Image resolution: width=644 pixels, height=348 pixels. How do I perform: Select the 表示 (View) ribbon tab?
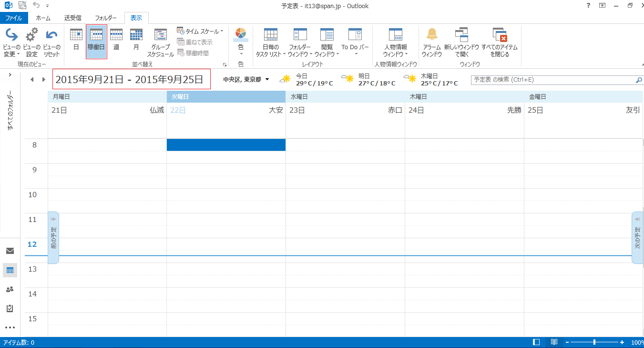click(136, 18)
